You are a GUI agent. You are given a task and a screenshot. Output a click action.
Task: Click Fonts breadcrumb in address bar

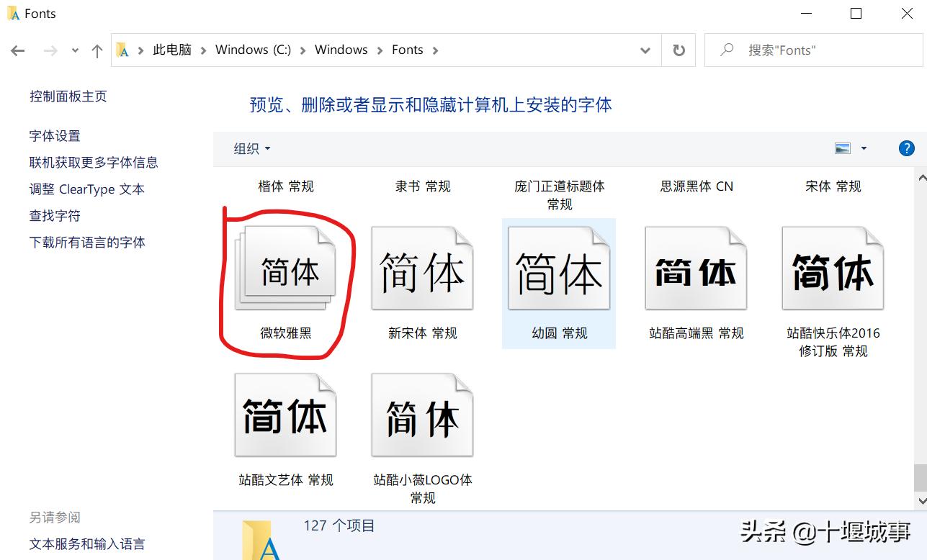click(408, 50)
